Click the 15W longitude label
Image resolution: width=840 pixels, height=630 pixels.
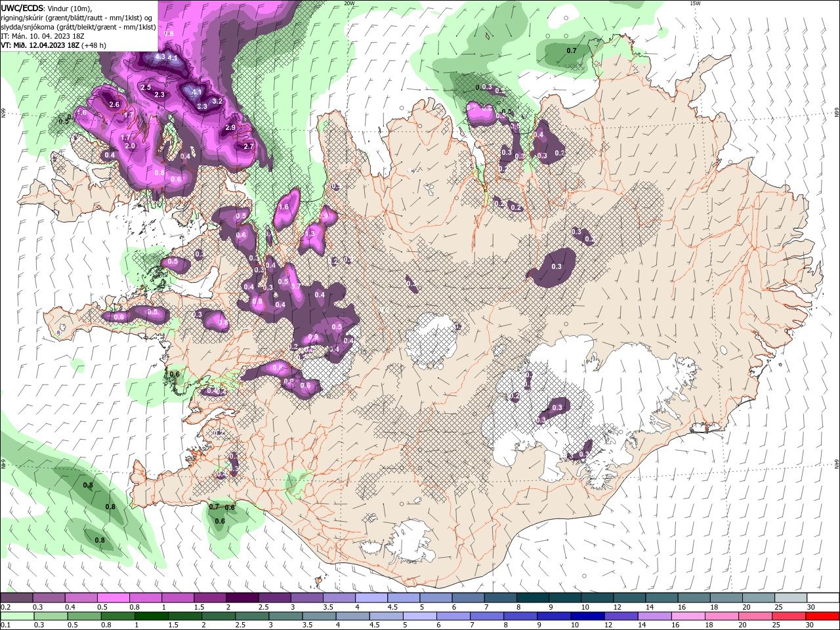(x=695, y=3)
